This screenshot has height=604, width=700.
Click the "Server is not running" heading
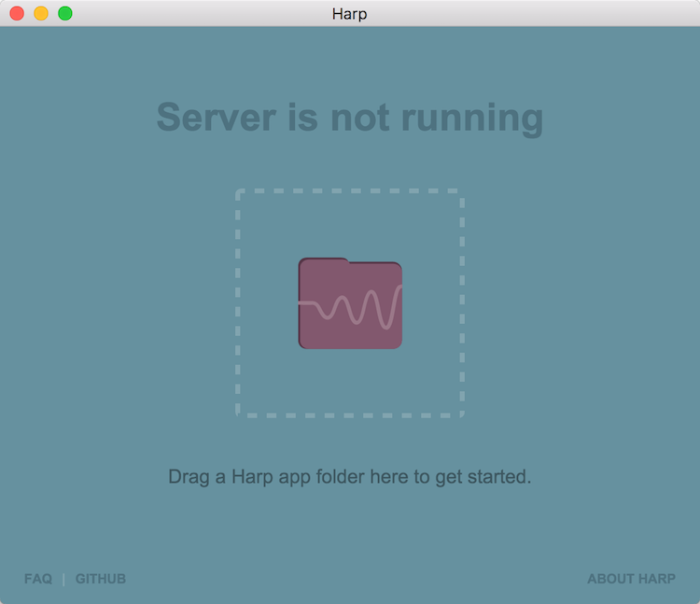[350, 118]
